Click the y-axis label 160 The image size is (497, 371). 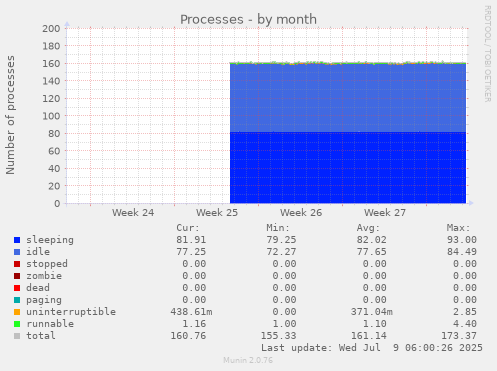pyautogui.click(x=51, y=64)
